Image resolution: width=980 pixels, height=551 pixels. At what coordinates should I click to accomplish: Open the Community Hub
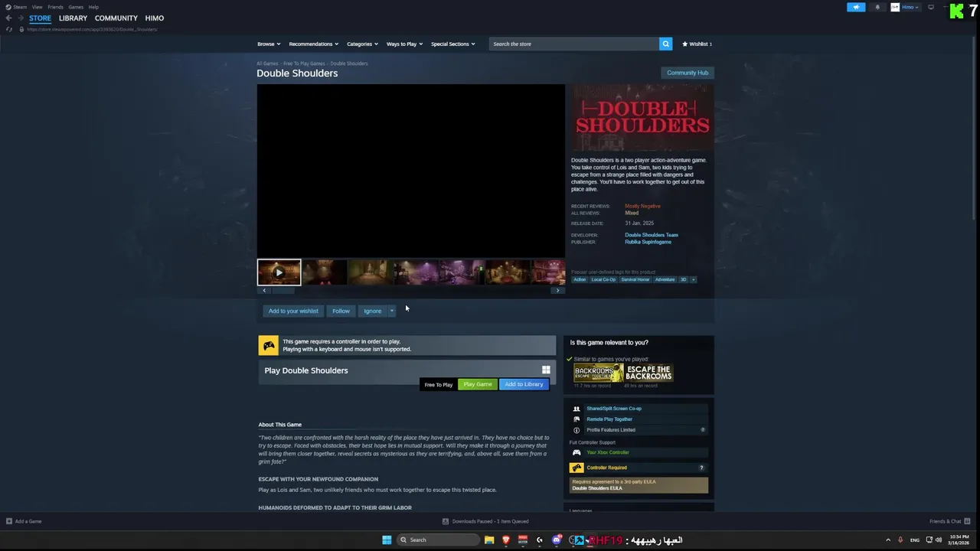pos(688,73)
